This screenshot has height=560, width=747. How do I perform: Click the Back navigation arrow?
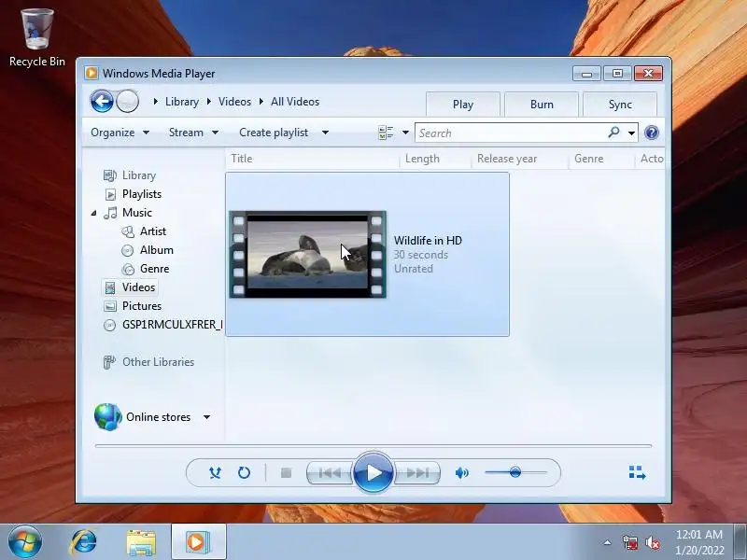102,101
